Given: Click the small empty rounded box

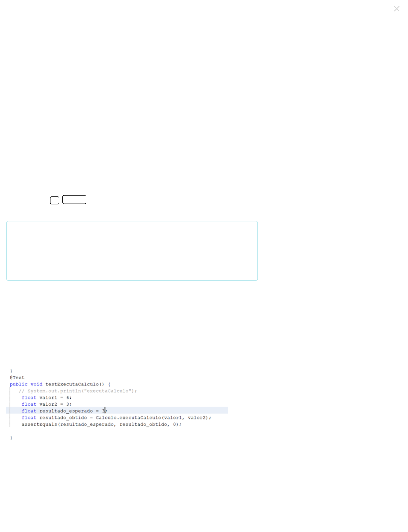Looking at the screenshot, I should (55, 200).
